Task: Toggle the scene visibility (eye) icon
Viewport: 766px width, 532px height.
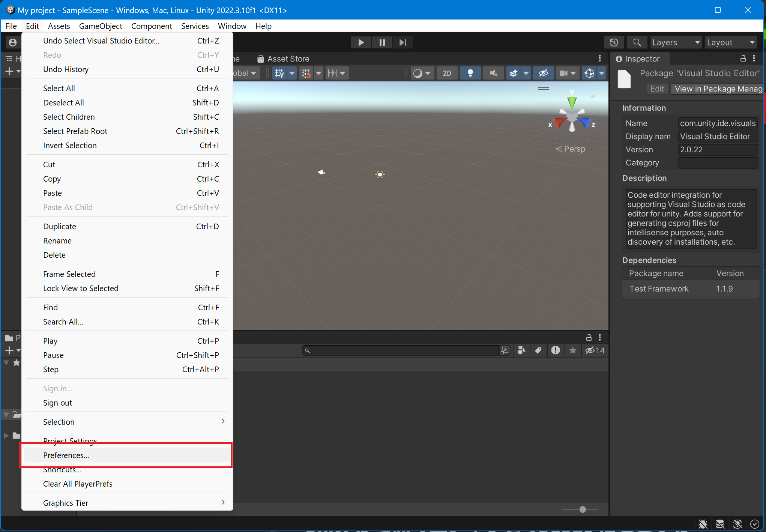Action: [544, 73]
